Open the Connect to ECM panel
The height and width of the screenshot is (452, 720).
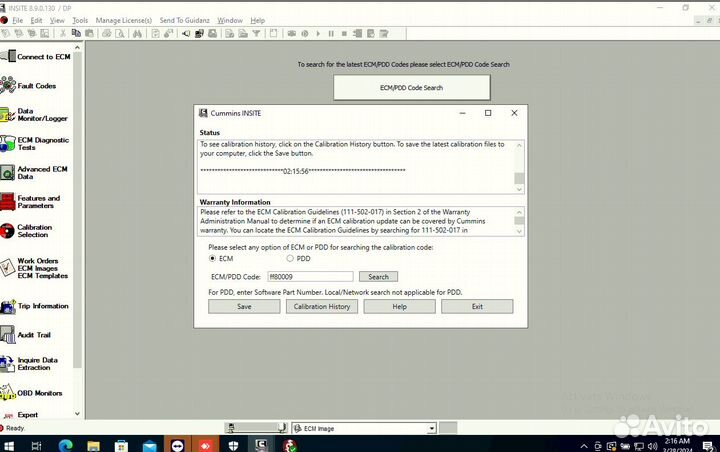point(36,56)
